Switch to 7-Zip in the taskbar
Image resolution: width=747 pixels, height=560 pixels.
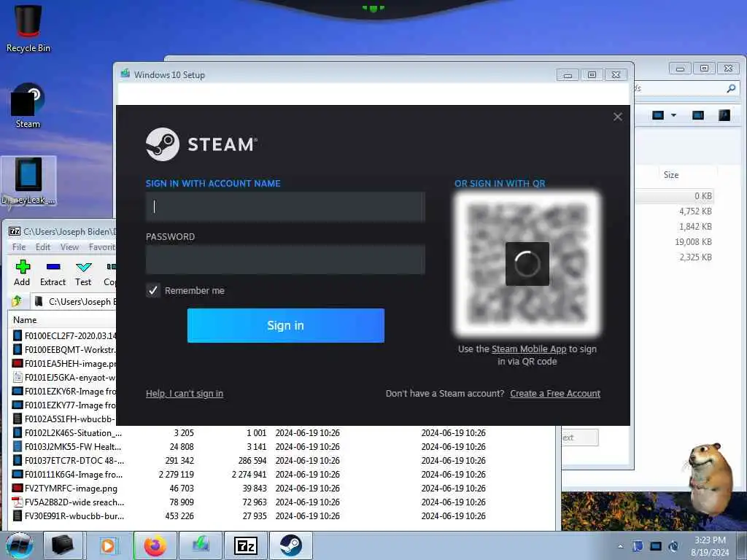(x=246, y=545)
